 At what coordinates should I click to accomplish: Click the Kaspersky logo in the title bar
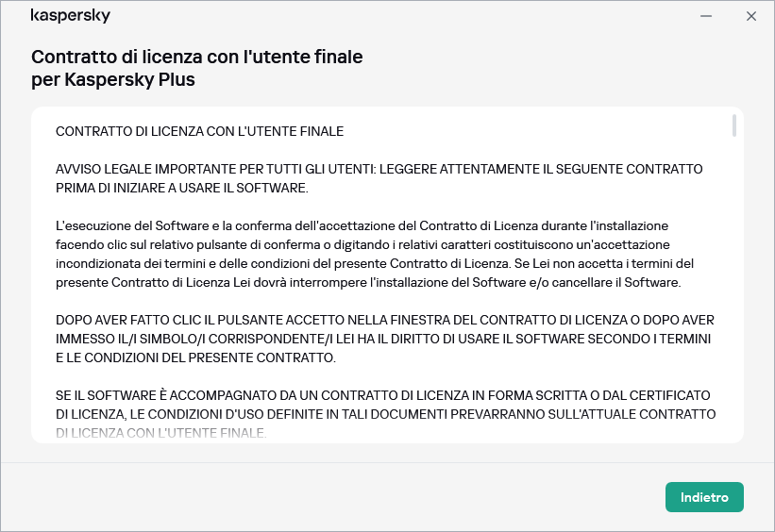click(x=71, y=16)
